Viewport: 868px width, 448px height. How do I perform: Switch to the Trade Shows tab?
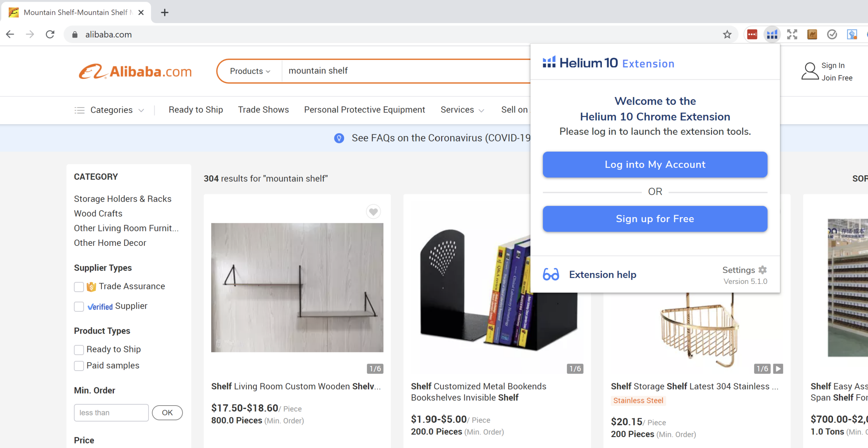tap(263, 110)
